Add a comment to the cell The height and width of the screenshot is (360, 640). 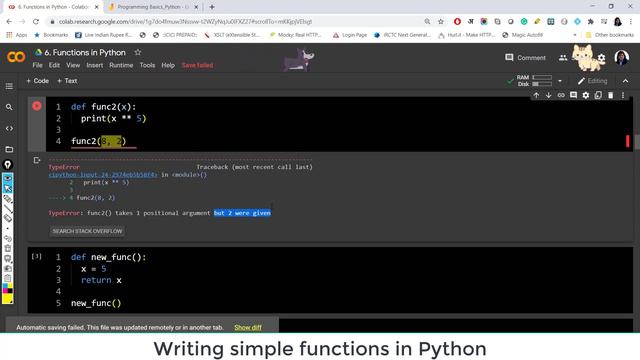[x=573, y=95]
